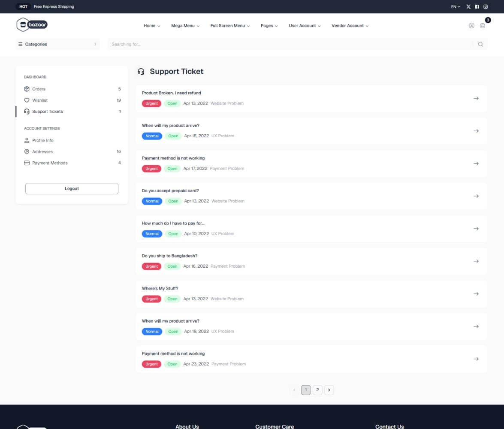Expand the Mega Menu dropdown
The height and width of the screenshot is (429, 504).
coord(185,26)
